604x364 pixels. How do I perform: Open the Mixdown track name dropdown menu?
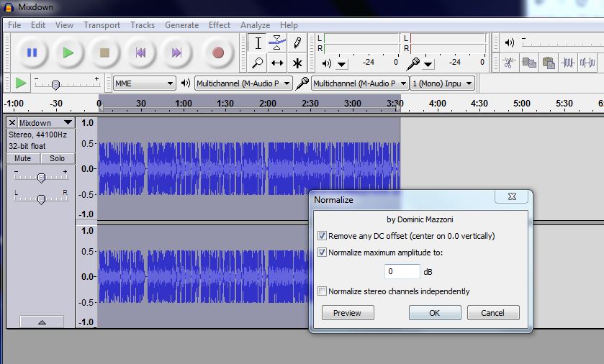click(x=46, y=123)
